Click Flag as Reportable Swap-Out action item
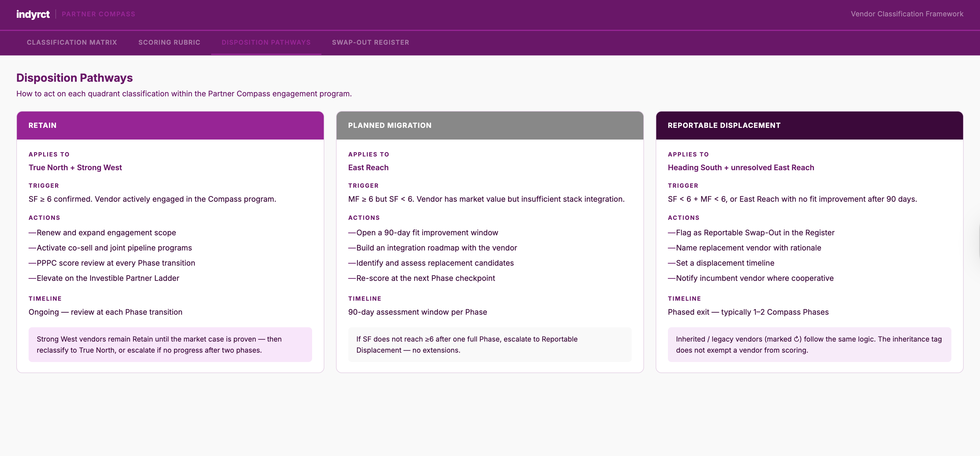This screenshot has height=456, width=980. coord(751,233)
